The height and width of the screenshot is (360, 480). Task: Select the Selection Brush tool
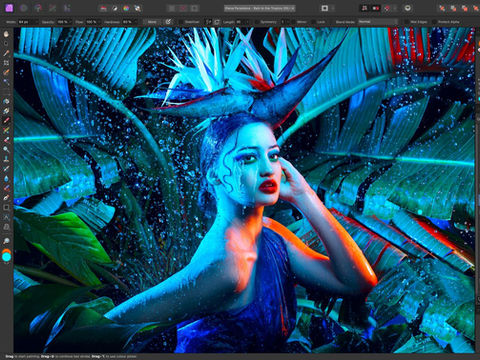(6, 72)
